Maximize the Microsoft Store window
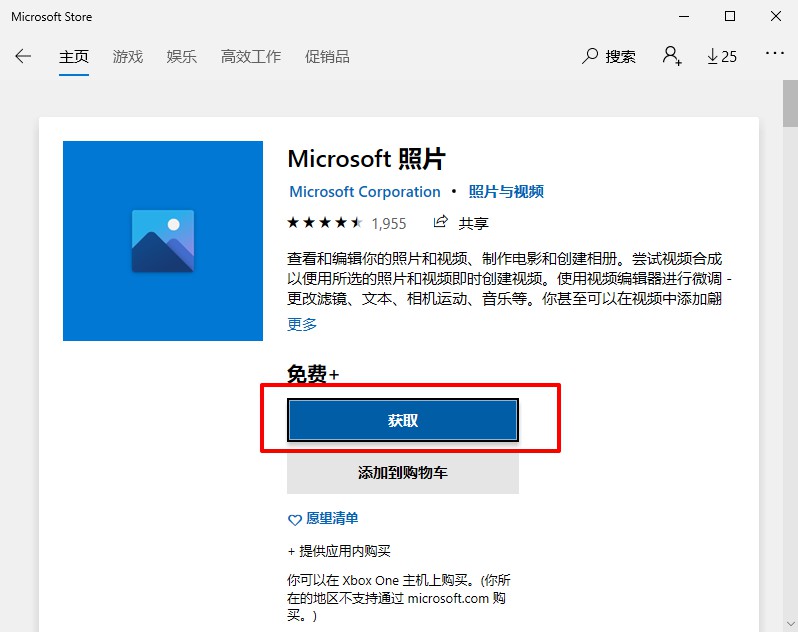This screenshot has height=632, width=798. pyautogui.click(x=730, y=16)
